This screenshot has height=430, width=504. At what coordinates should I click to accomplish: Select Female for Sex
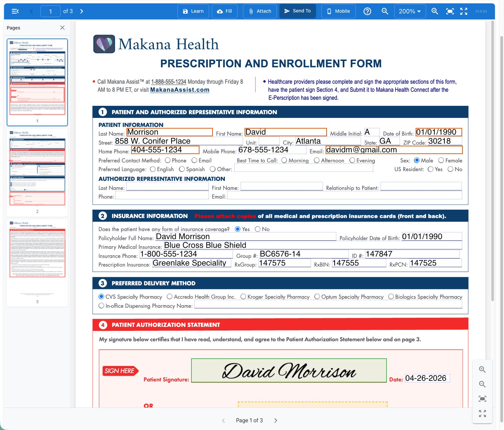441,160
